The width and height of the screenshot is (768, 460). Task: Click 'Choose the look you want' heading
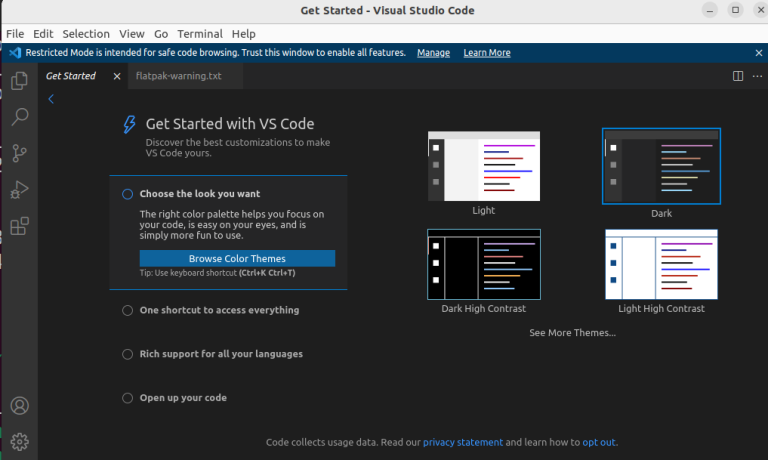[x=200, y=194]
